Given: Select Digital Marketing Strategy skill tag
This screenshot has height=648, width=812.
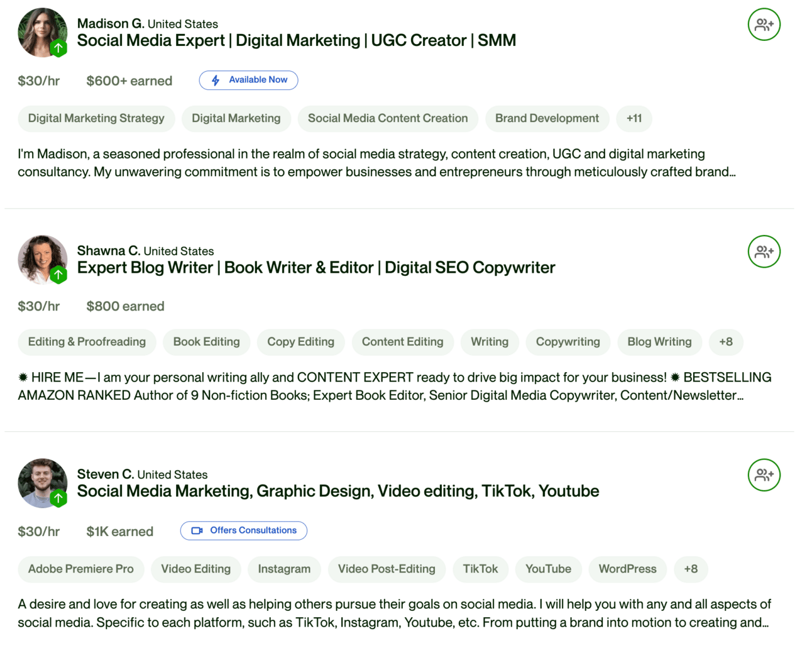Looking at the screenshot, I should [96, 118].
